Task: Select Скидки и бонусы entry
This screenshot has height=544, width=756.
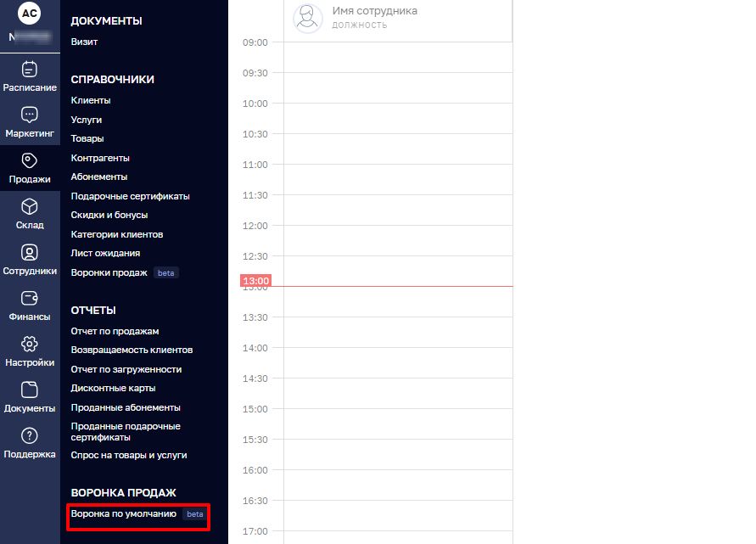Action: [x=109, y=215]
